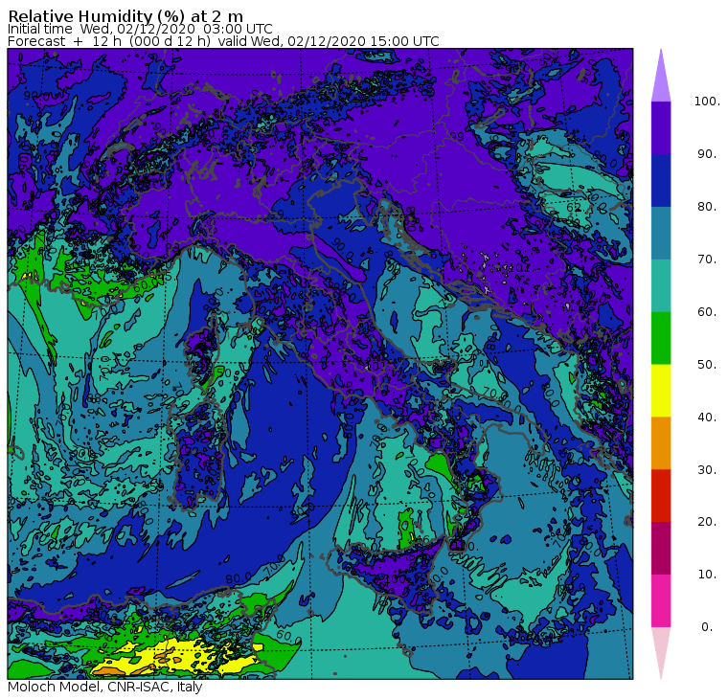
Task: Click the '80.' legend label
Action: [x=707, y=206]
